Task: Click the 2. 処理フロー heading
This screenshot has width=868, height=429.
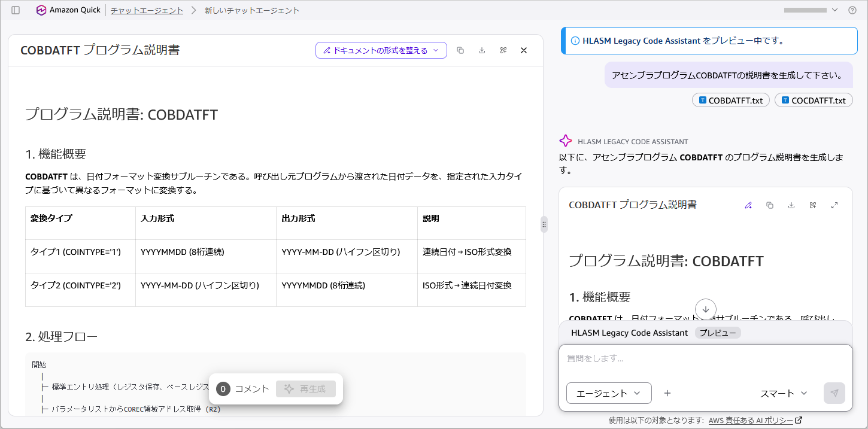Action: [x=61, y=336]
